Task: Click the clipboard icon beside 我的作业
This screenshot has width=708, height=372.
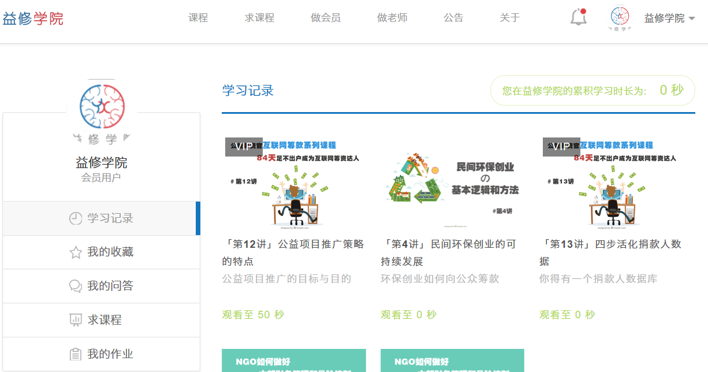Action: point(75,354)
